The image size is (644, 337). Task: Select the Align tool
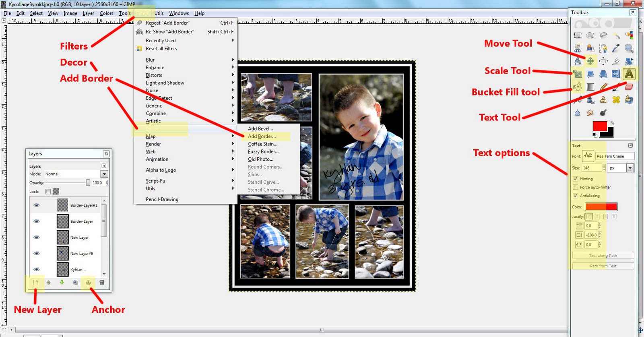[x=603, y=61]
